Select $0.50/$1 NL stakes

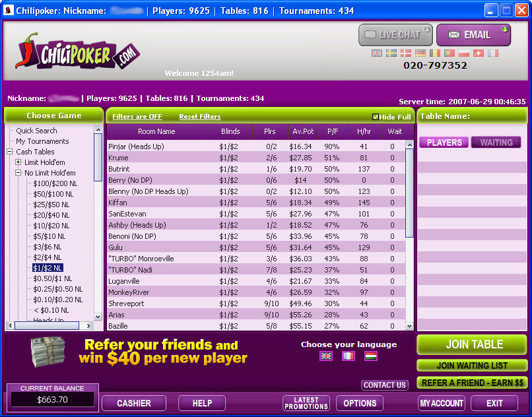(52, 278)
